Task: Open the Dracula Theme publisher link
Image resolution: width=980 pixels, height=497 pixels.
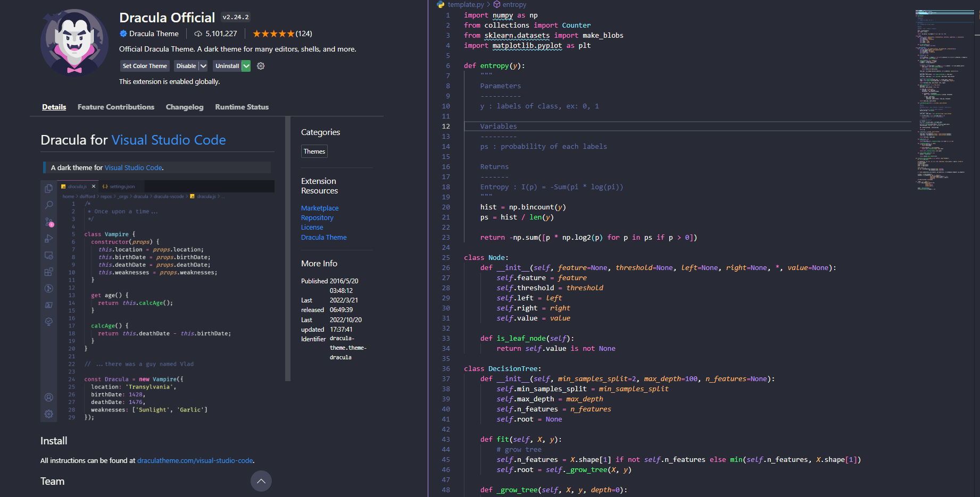Action: point(154,33)
